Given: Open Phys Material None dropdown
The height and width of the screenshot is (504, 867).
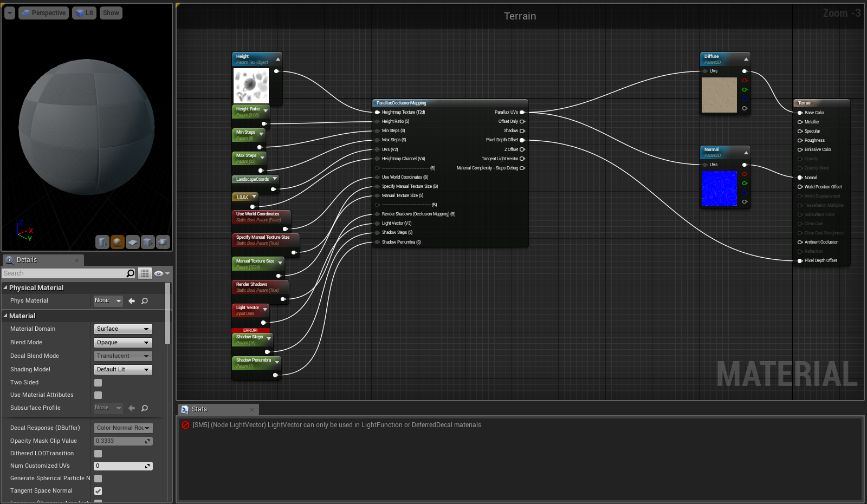Looking at the screenshot, I should pyautogui.click(x=108, y=301).
